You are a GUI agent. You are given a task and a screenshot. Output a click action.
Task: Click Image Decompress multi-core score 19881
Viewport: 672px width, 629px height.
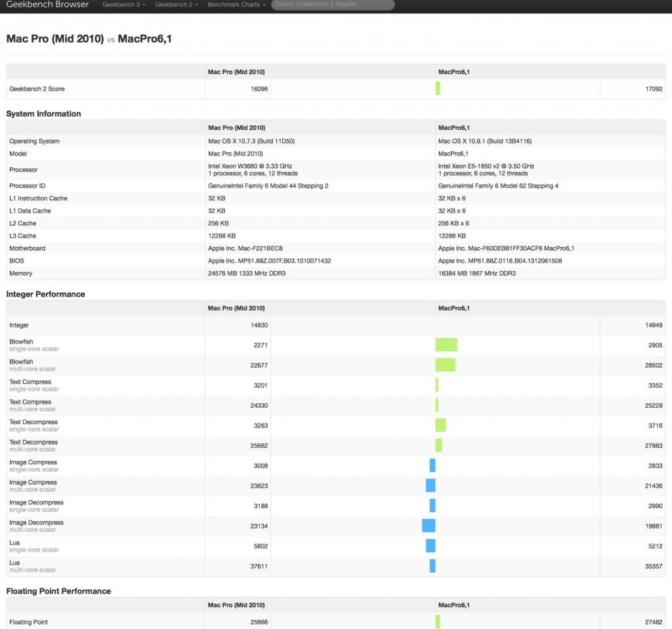pyautogui.click(x=654, y=526)
